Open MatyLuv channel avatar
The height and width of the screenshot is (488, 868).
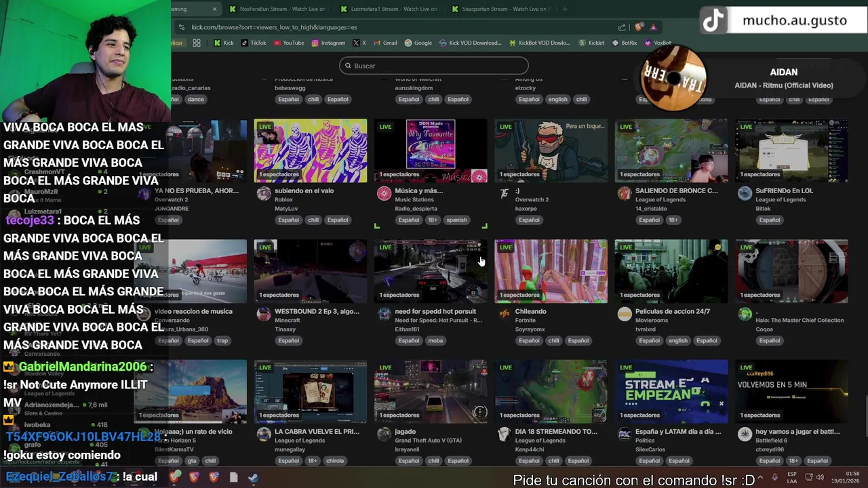(x=264, y=194)
